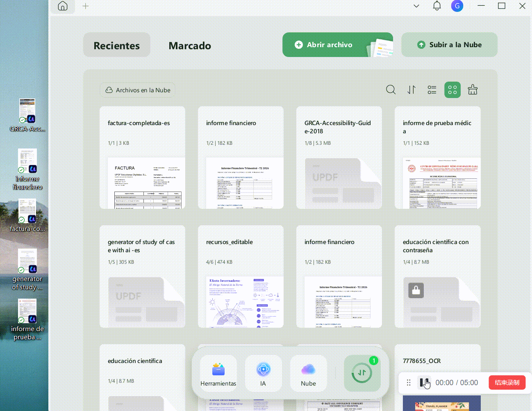This screenshot has height=411, width=532.
Task: Expand the title bar chevron menu
Action: tap(416, 6)
